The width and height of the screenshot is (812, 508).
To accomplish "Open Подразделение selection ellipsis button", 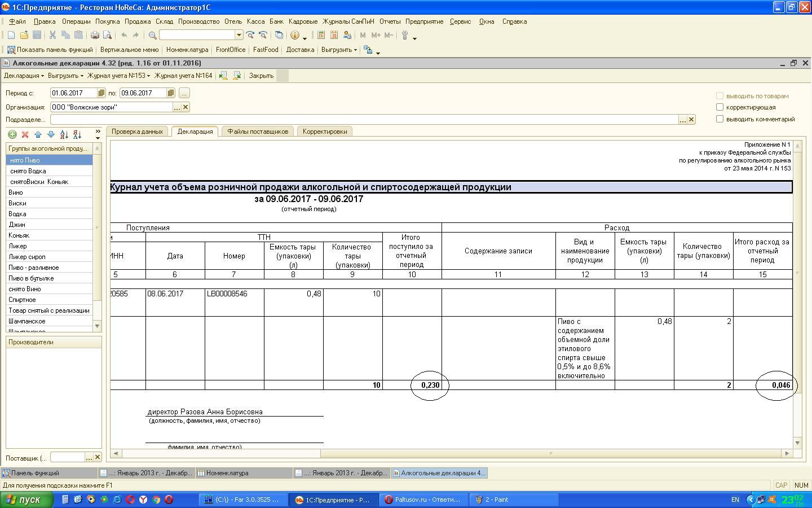I will [x=682, y=119].
